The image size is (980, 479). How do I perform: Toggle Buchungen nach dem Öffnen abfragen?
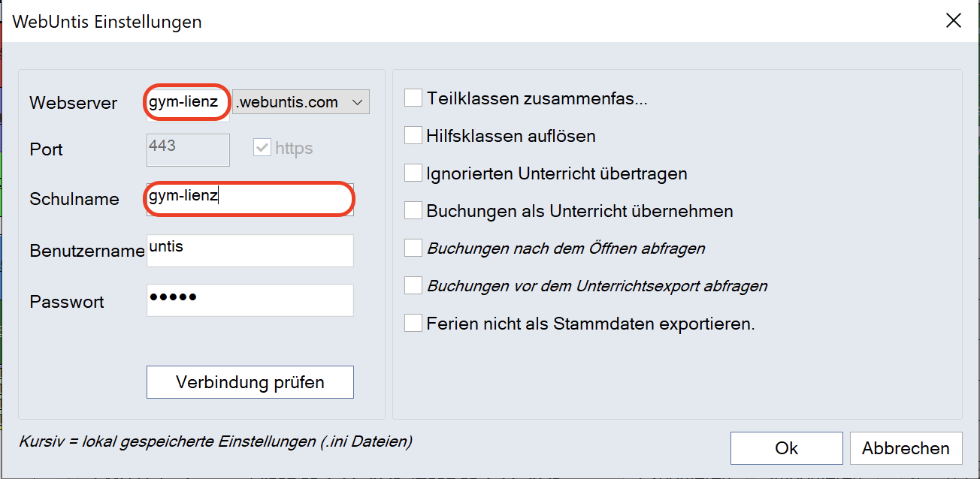pos(413,248)
